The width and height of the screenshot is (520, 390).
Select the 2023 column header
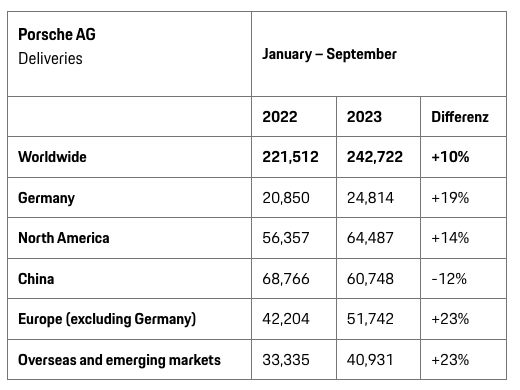(x=364, y=117)
